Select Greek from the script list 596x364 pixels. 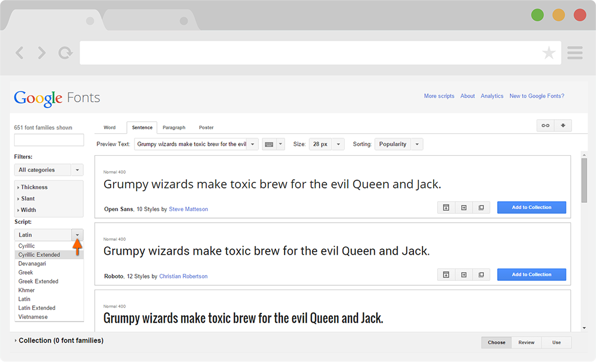pyautogui.click(x=49, y=273)
